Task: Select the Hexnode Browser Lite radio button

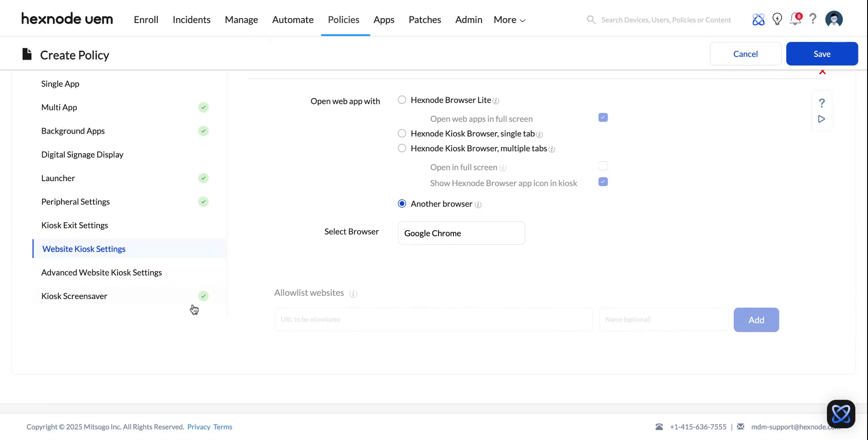Action: tap(402, 100)
